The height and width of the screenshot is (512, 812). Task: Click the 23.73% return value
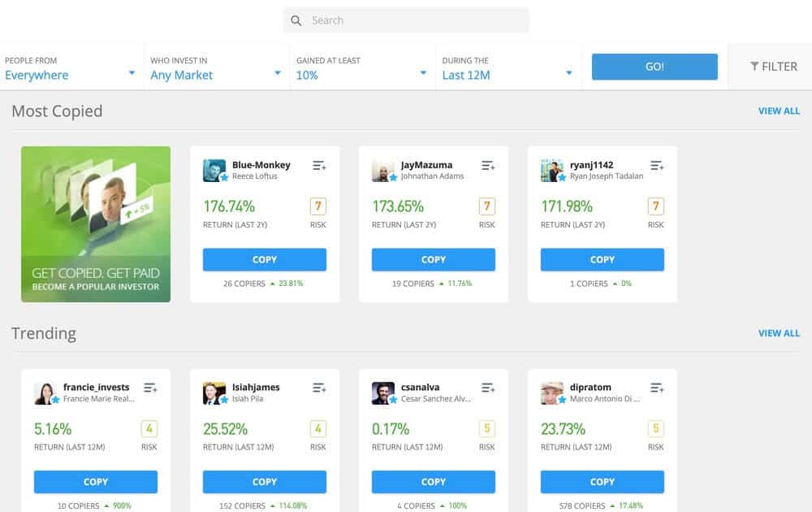click(563, 428)
